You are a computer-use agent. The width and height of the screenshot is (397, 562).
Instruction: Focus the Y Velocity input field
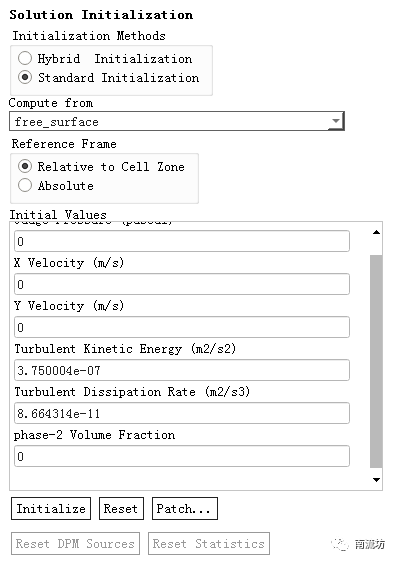click(182, 327)
